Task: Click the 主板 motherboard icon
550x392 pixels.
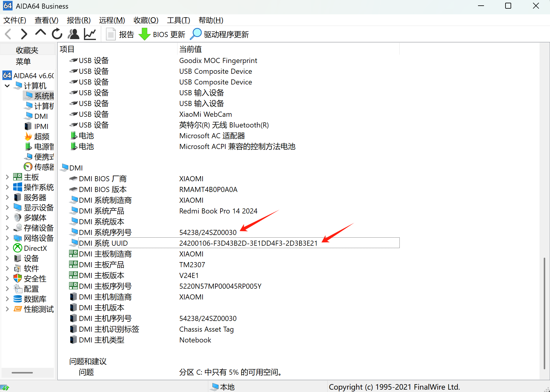Action: [x=18, y=177]
